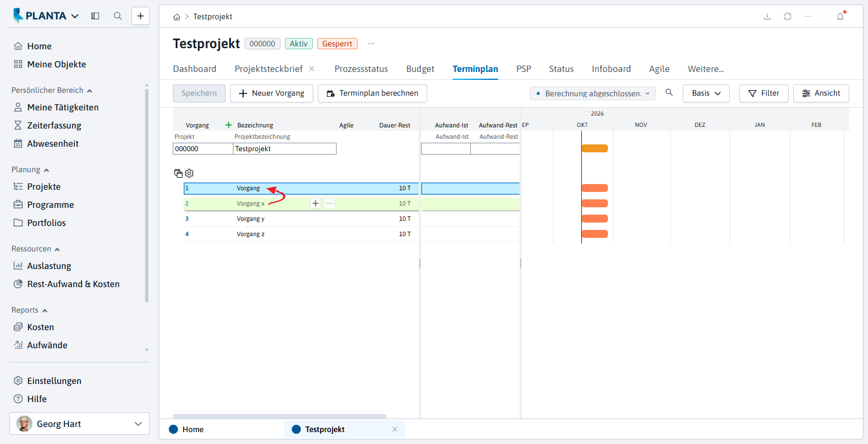Image resolution: width=868 pixels, height=444 pixels.
Task: Open the Ansicht button
Action: point(821,93)
